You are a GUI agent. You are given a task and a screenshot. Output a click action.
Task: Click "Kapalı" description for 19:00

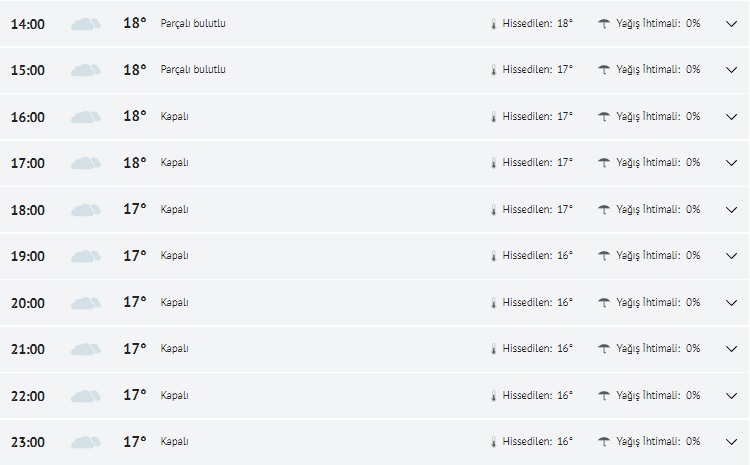(175, 256)
